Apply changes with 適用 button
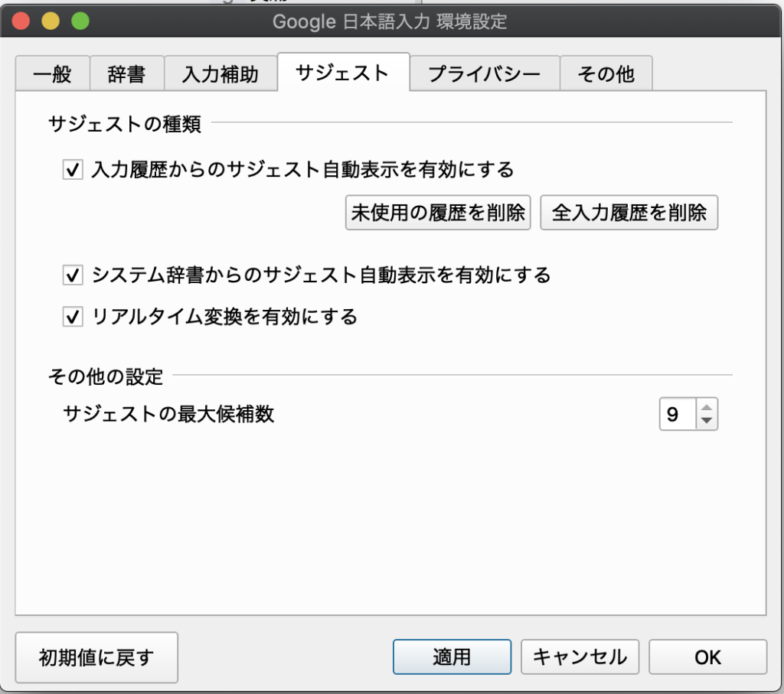 452,657
